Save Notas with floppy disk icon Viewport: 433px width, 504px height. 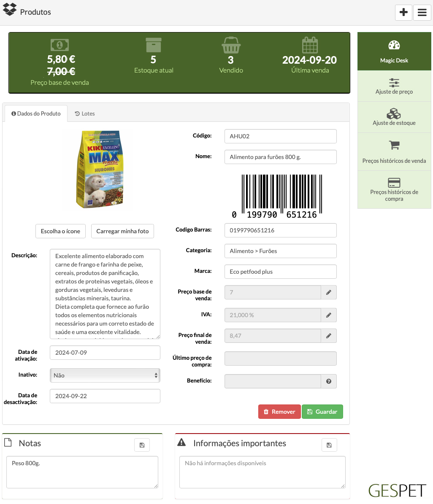[x=142, y=445]
